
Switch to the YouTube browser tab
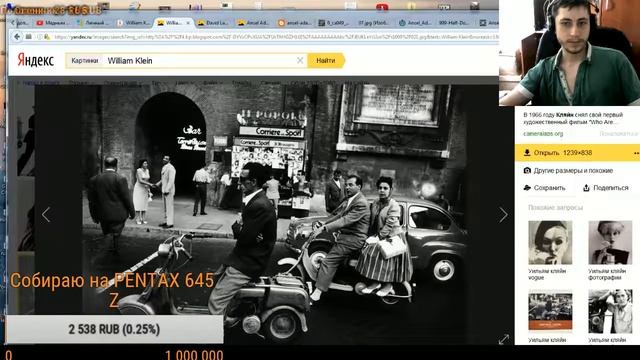pos(52,23)
